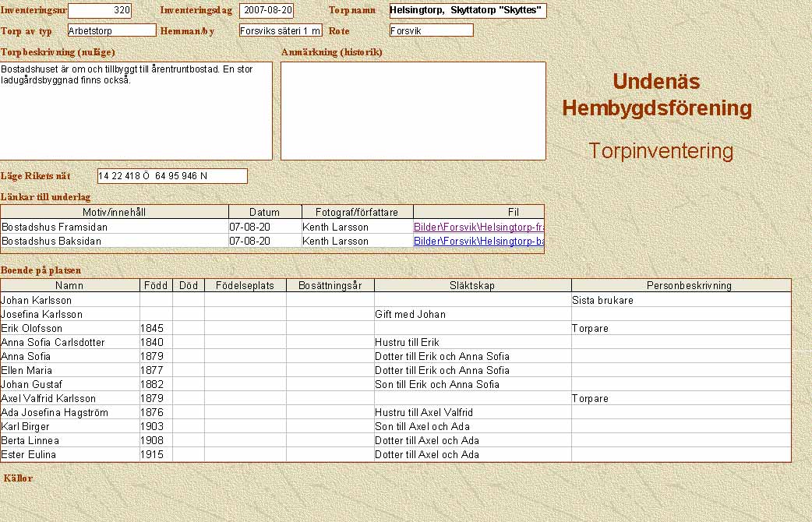Screen dimensions: 812x522
Task: Click the Motiv/innehåll column header
Action: click(x=115, y=212)
